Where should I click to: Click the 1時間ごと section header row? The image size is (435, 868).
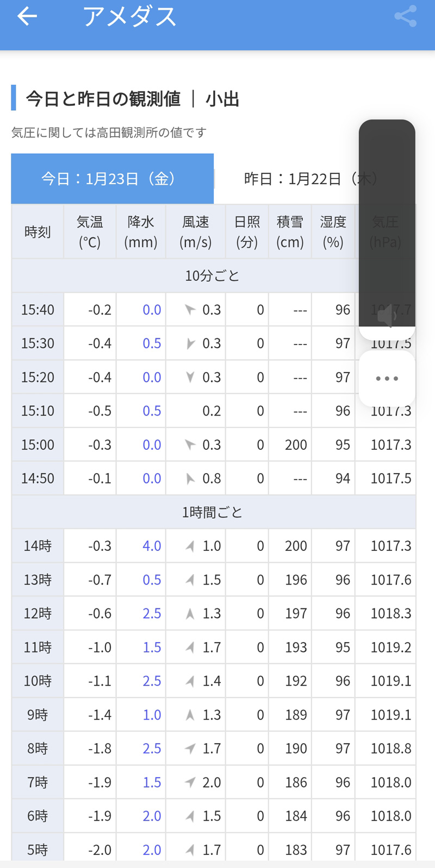[x=212, y=512]
